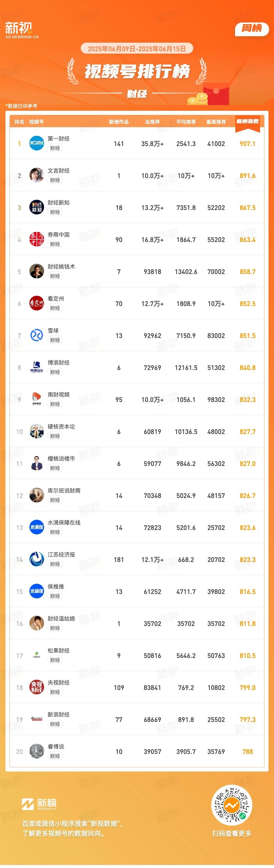Open the 睿博说 avatar thumbnail
The image size is (274, 868).
[36, 751]
